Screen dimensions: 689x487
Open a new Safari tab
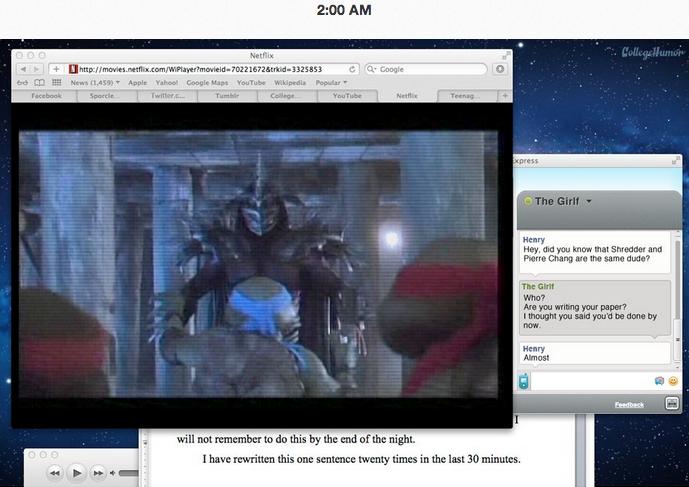coord(504,96)
